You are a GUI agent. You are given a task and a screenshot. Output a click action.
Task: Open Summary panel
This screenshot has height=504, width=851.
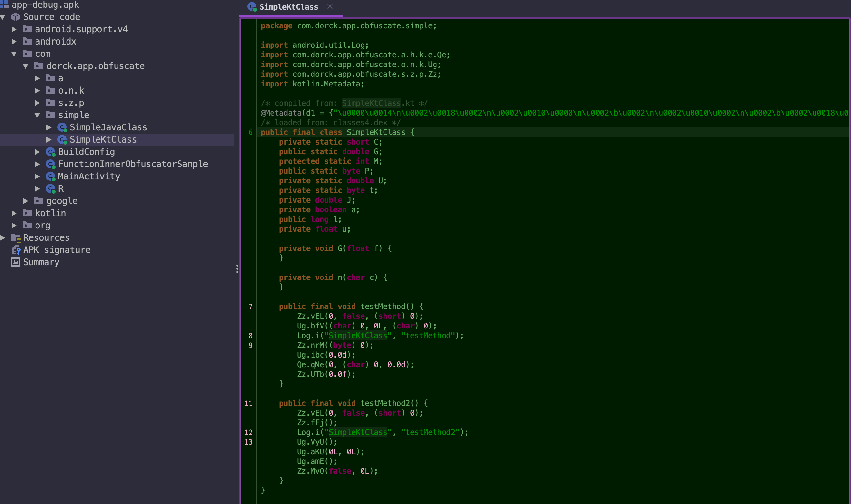point(41,262)
